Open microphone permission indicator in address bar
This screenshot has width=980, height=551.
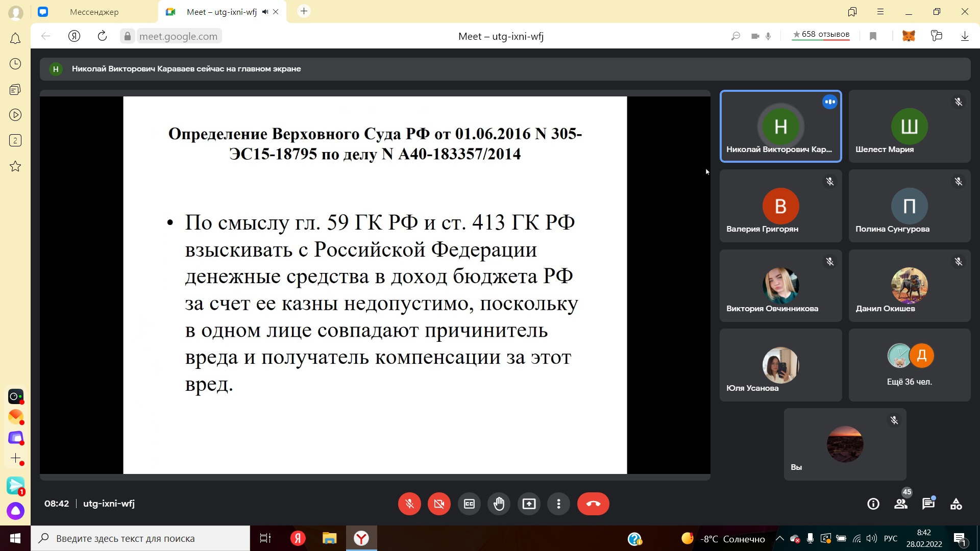[x=768, y=36]
